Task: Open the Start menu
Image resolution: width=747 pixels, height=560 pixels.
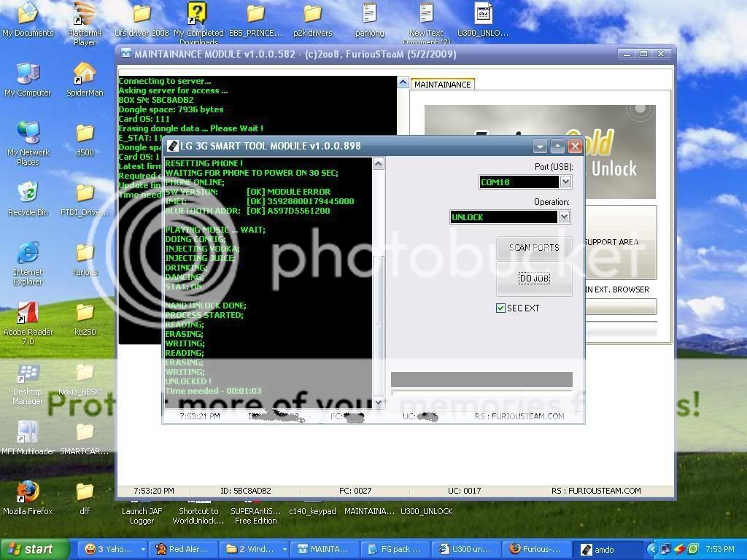Action: click(x=35, y=549)
